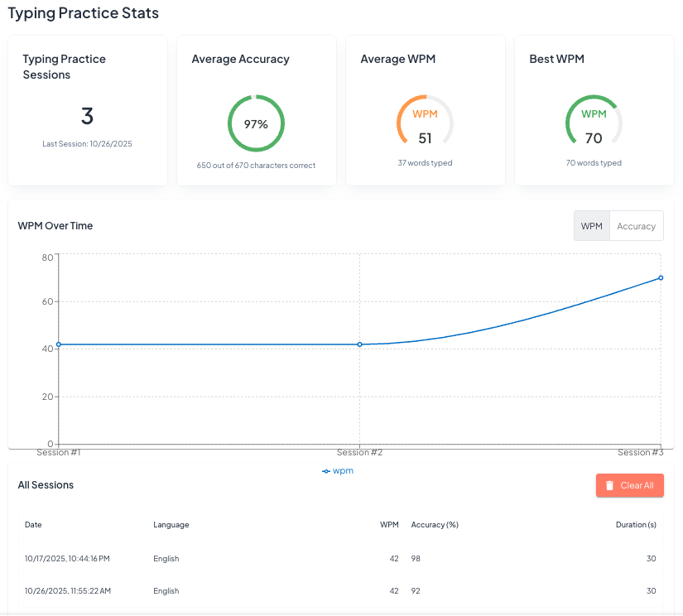Click the Accuracy (%) column header
Screen dimensions: 683x616
coord(435,525)
